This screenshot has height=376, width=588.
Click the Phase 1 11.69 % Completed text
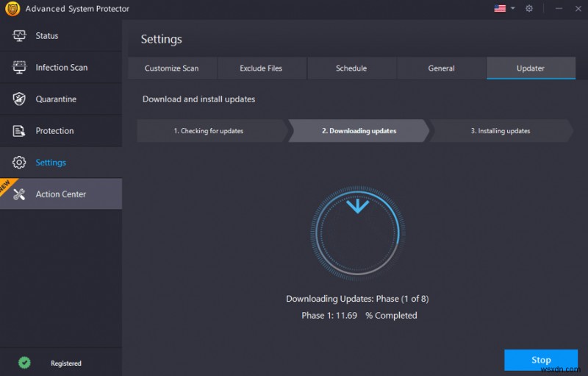359,316
